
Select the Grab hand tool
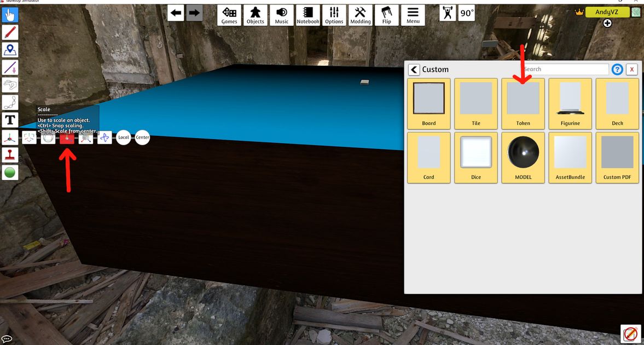pyautogui.click(x=10, y=15)
